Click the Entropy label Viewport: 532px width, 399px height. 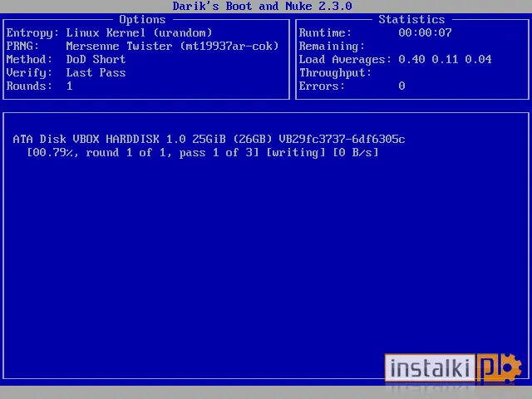tap(32, 33)
